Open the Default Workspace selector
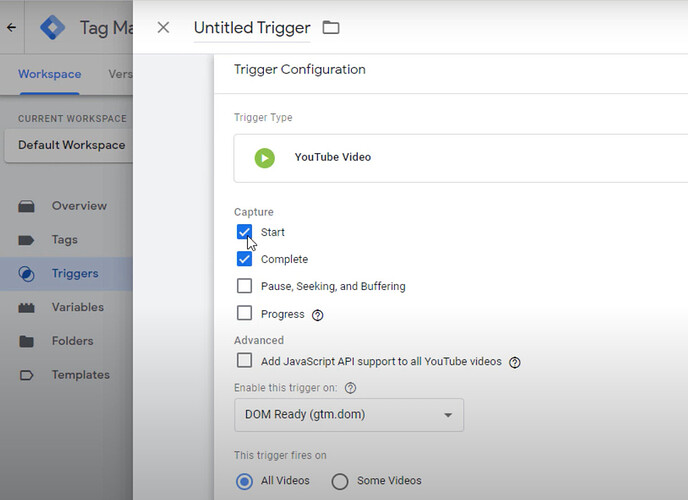The image size is (688, 500). tap(69, 145)
